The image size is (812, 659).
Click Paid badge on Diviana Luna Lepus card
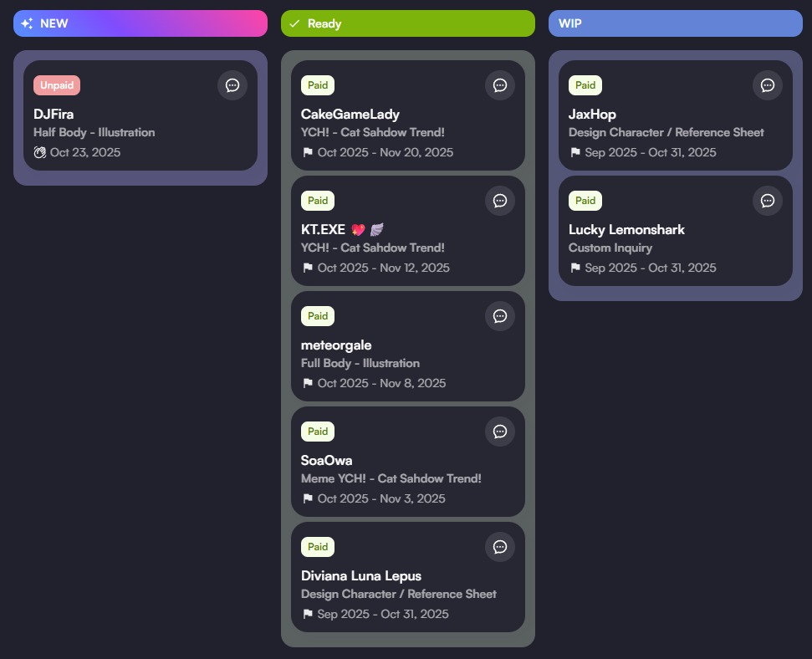[x=318, y=547]
